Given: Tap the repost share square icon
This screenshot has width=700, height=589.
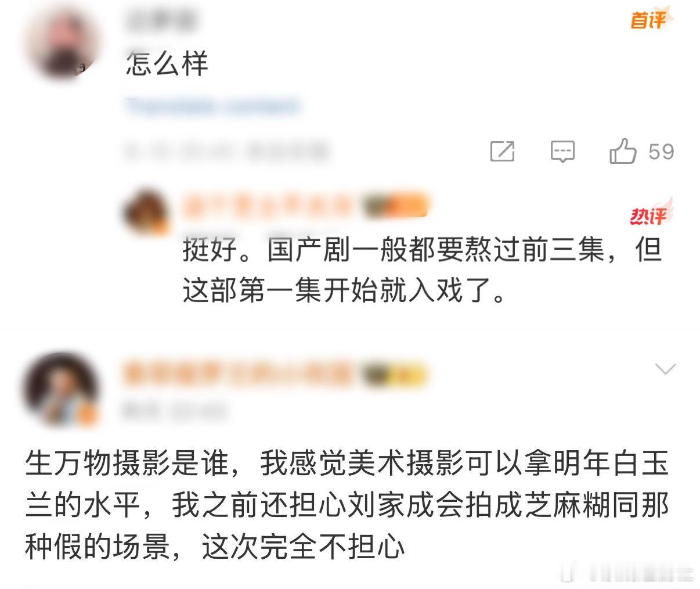Looking at the screenshot, I should 503,151.
